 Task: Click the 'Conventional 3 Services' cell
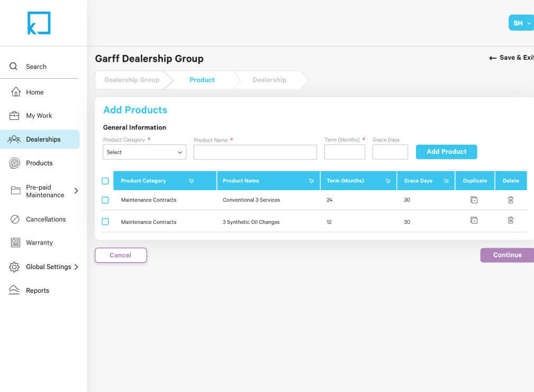click(251, 200)
